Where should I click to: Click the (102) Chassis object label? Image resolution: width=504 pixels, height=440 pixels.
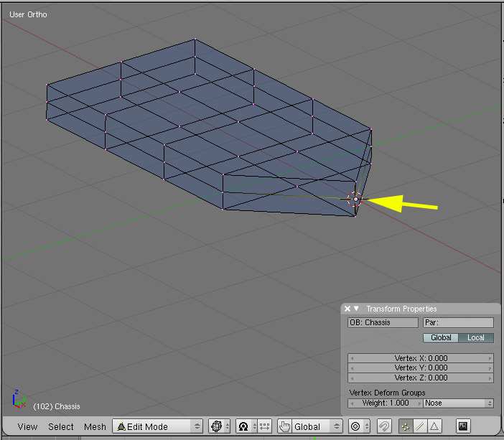[x=56, y=406]
